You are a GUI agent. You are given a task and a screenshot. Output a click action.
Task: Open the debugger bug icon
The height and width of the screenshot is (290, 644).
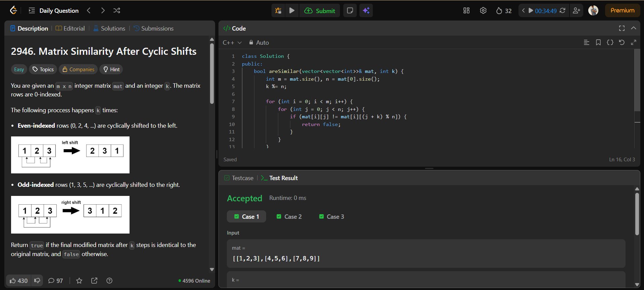tap(278, 11)
